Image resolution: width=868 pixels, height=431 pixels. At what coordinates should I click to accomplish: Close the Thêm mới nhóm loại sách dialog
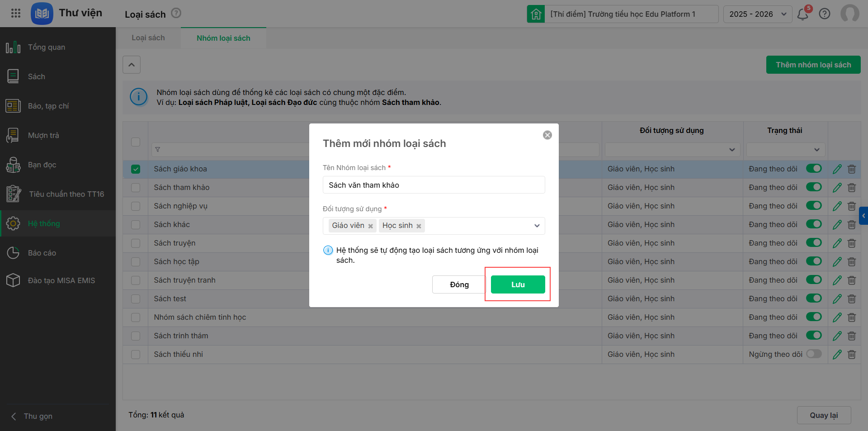click(547, 135)
